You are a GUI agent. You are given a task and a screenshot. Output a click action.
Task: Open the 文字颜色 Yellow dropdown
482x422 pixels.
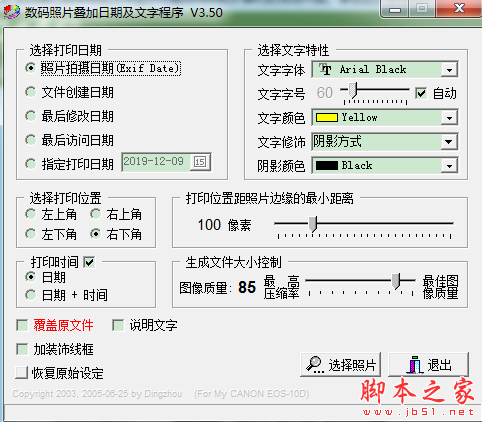point(449,118)
